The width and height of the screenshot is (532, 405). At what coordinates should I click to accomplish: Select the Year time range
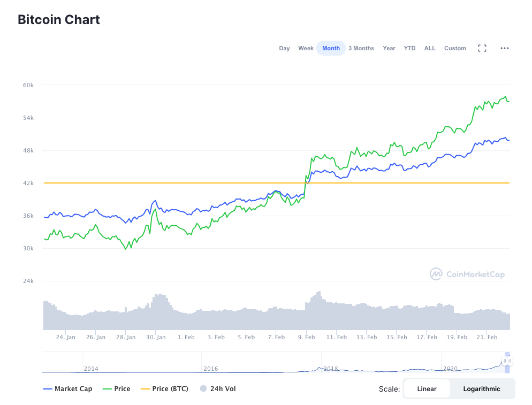[x=389, y=48]
